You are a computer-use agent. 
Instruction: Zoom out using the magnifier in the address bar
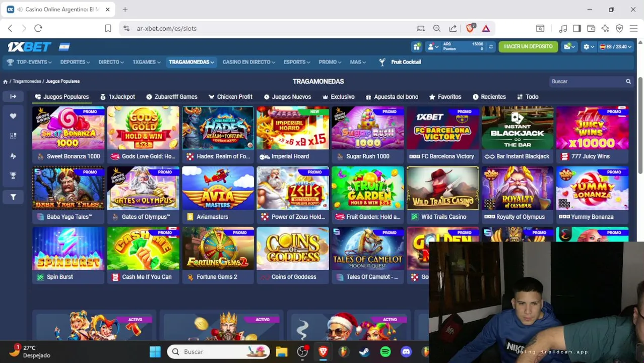click(x=437, y=28)
